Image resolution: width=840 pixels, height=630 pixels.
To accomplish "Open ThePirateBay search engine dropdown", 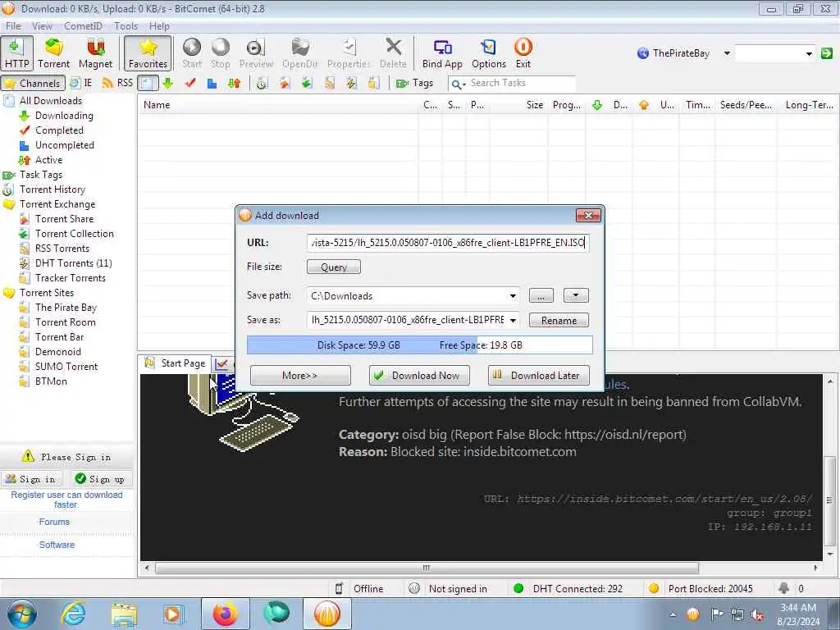I will (727, 53).
